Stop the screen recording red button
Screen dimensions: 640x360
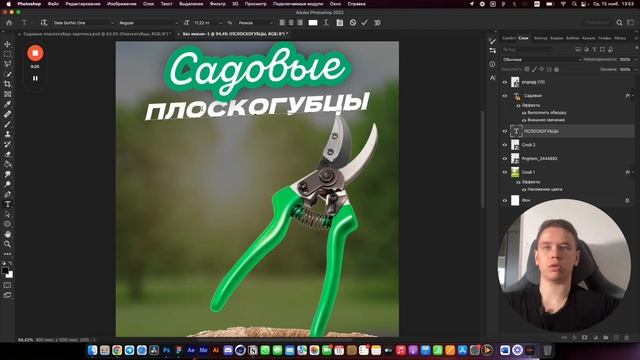(35, 53)
